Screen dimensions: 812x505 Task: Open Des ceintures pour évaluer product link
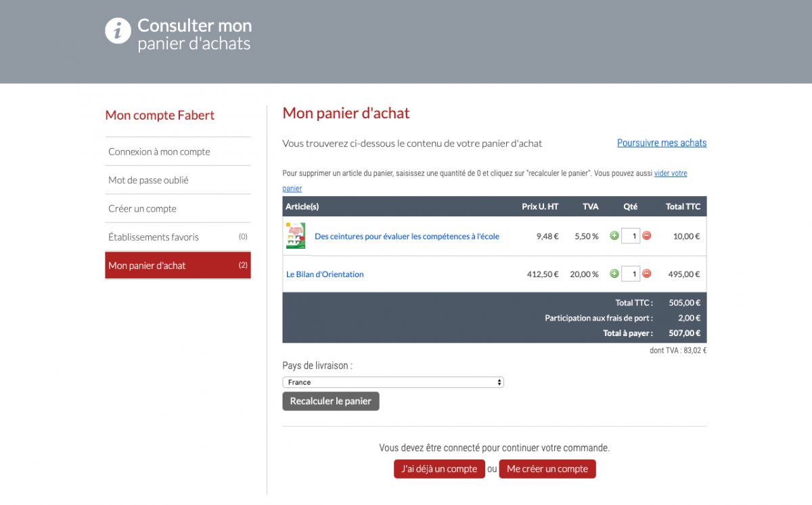[407, 236]
